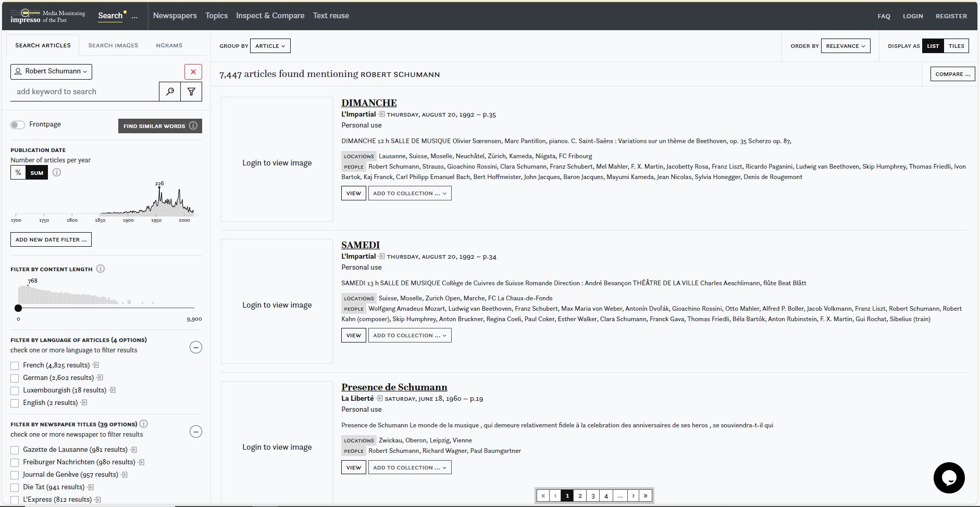This screenshot has height=507, width=980.
Task: Open the impresso home logo
Action: [x=47, y=16]
